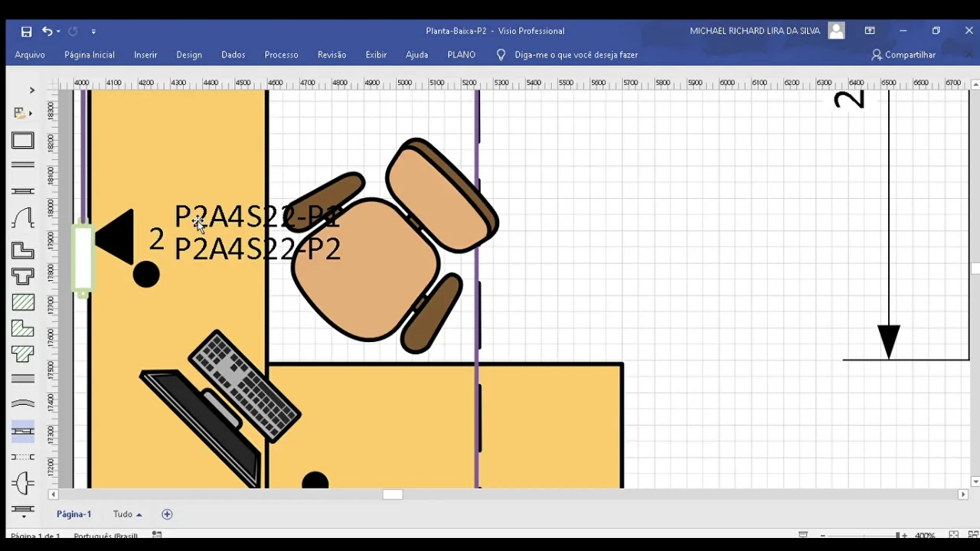This screenshot has width=980, height=551.
Task: Click the MICHAEL RICHARD LIRA DA SILVA account name
Action: coord(755,31)
